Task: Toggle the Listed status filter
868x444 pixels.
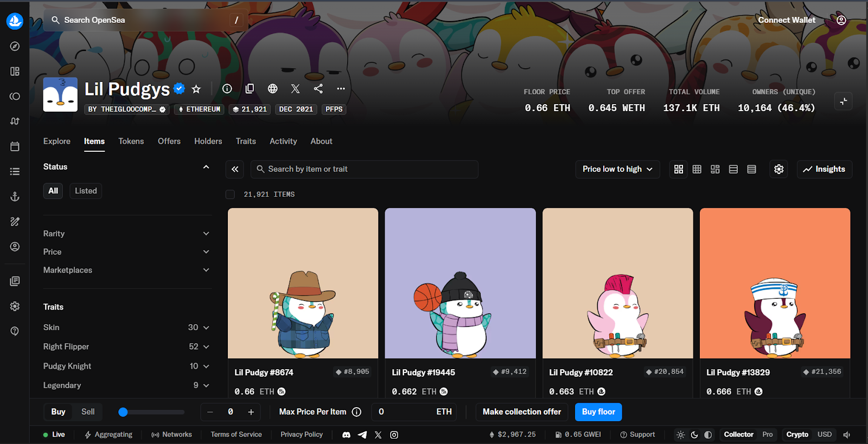Action: pyautogui.click(x=86, y=191)
